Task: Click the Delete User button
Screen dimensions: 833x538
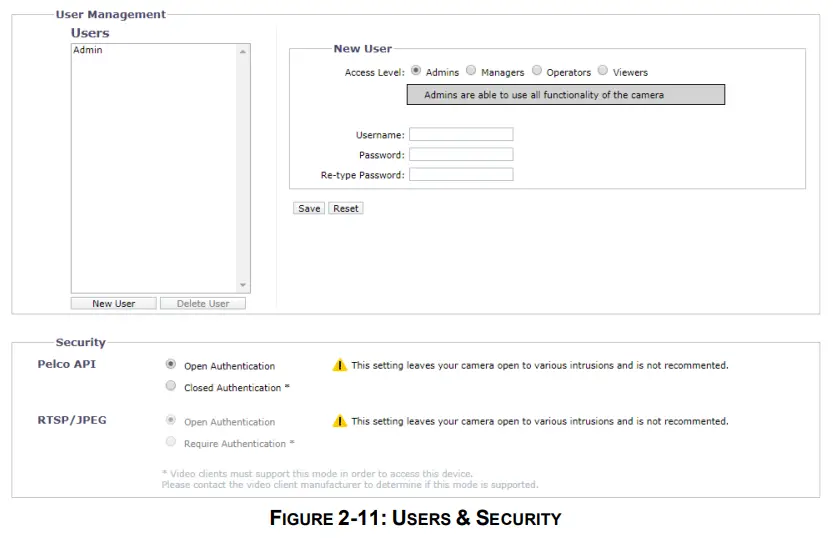Action: click(x=203, y=303)
